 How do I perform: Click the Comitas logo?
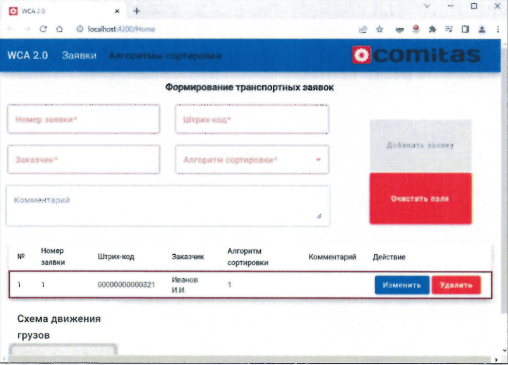(x=416, y=55)
